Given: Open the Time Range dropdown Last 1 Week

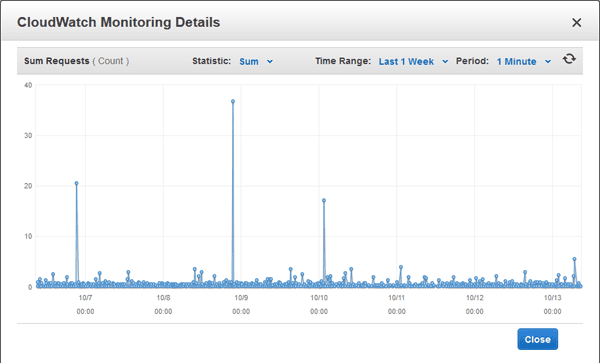Looking at the screenshot, I should click(x=413, y=62).
